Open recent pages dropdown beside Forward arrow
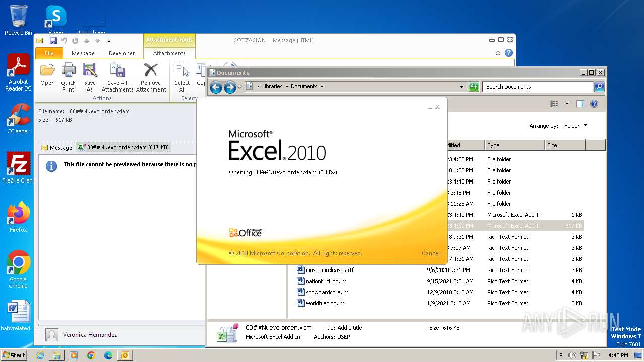This screenshot has height=362, width=644. tap(240, 87)
